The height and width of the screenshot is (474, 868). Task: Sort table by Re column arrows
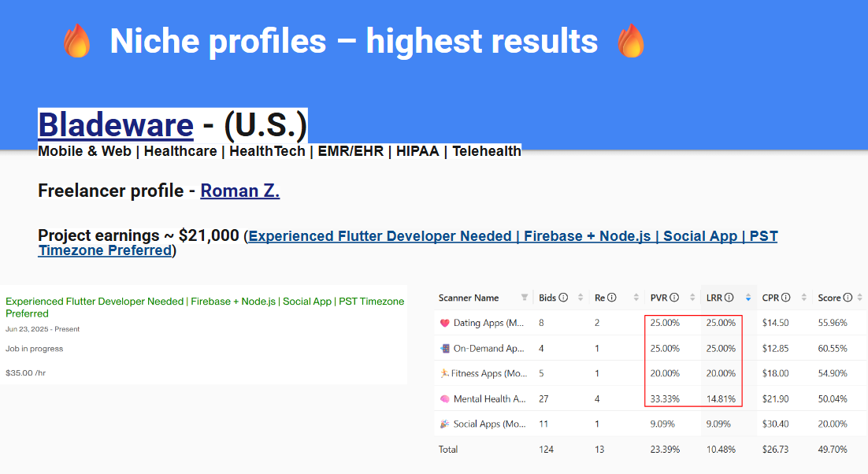[636, 298]
